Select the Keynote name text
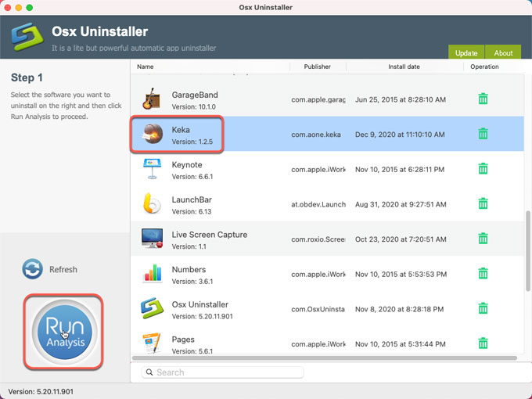The height and width of the screenshot is (399, 532). pyautogui.click(x=187, y=165)
